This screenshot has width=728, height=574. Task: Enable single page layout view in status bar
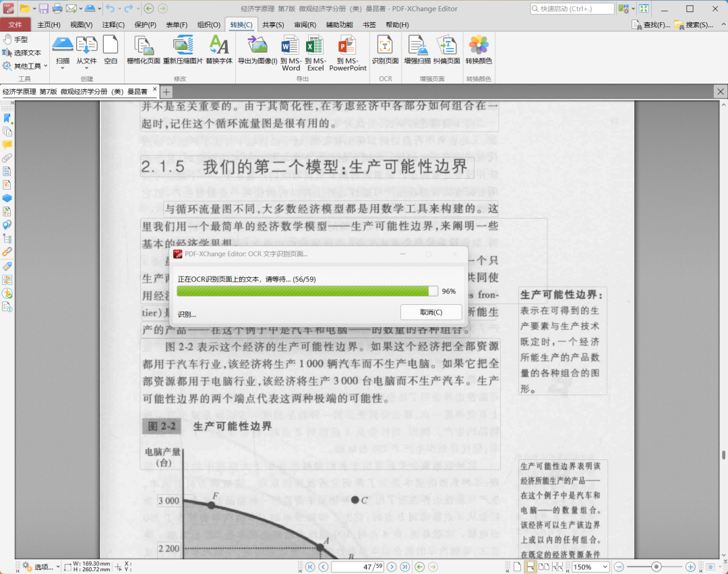(518, 567)
